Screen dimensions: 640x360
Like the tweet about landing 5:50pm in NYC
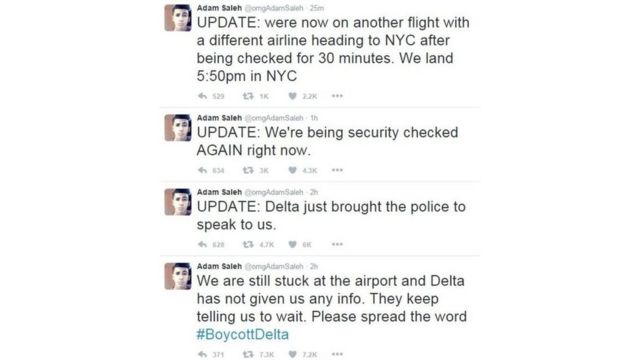292,96
